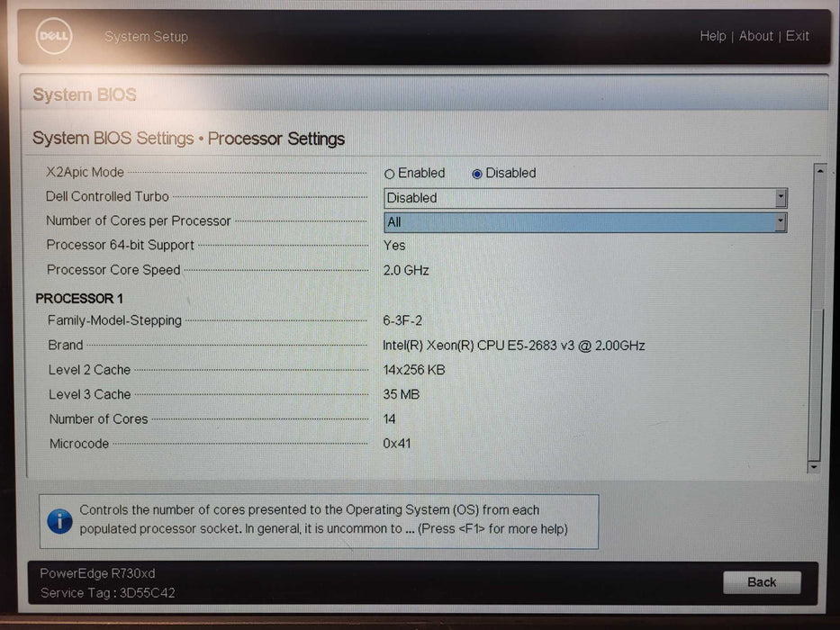Click the System BIOS heading
The height and width of the screenshot is (630, 840).
tap(85, 94)
